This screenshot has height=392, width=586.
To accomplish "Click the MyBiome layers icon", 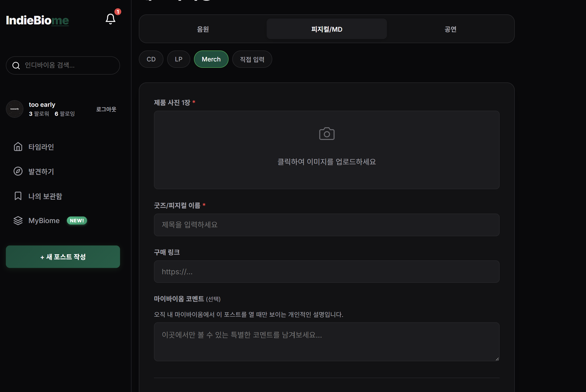I will point(18,220).
